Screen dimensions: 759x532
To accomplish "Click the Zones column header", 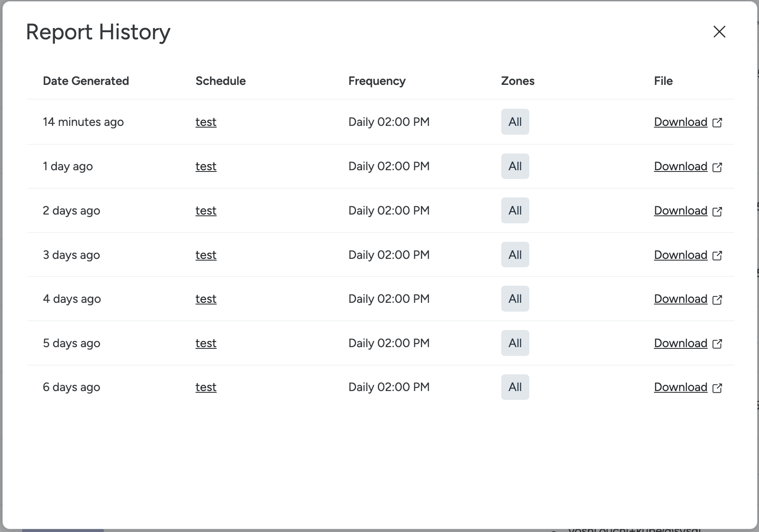I will pos(518,81).
